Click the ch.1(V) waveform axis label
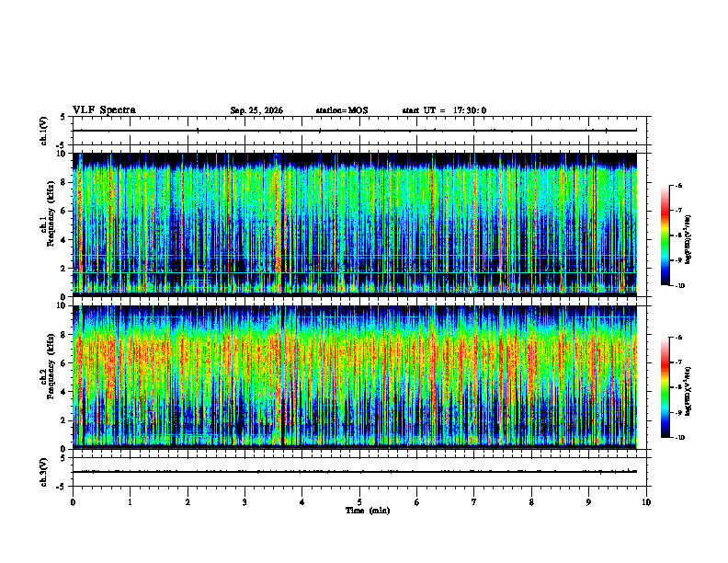This screenshot has height=563, width=728. (44, 131)
